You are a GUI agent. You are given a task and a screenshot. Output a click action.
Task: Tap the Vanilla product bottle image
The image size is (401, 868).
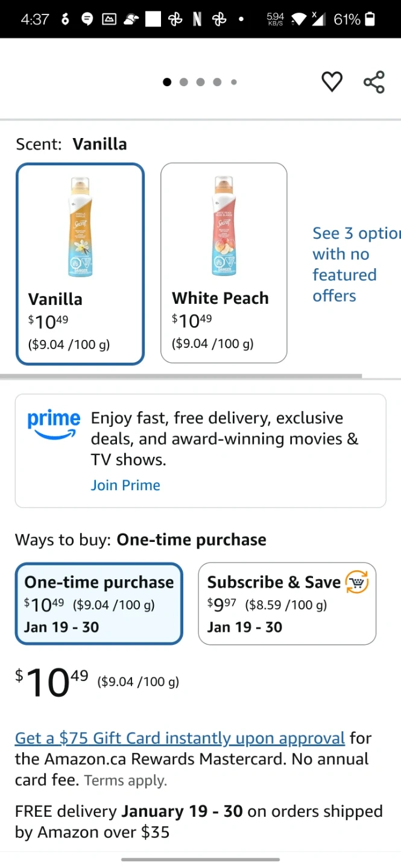pyautogui.click(x=80, y=227)
